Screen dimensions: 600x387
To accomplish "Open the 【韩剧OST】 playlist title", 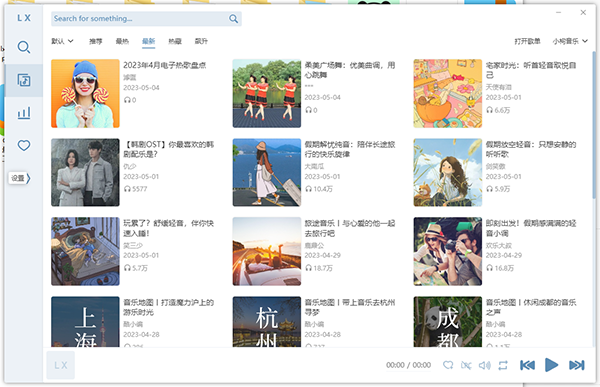I will 168,149.
